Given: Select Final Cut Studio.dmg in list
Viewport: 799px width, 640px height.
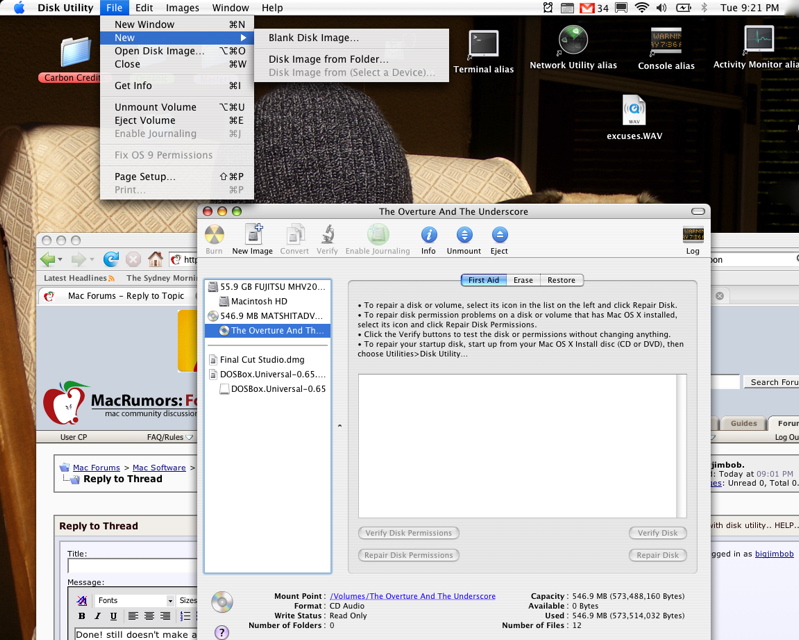Looking at the screenshot, I should click(268, 360).
